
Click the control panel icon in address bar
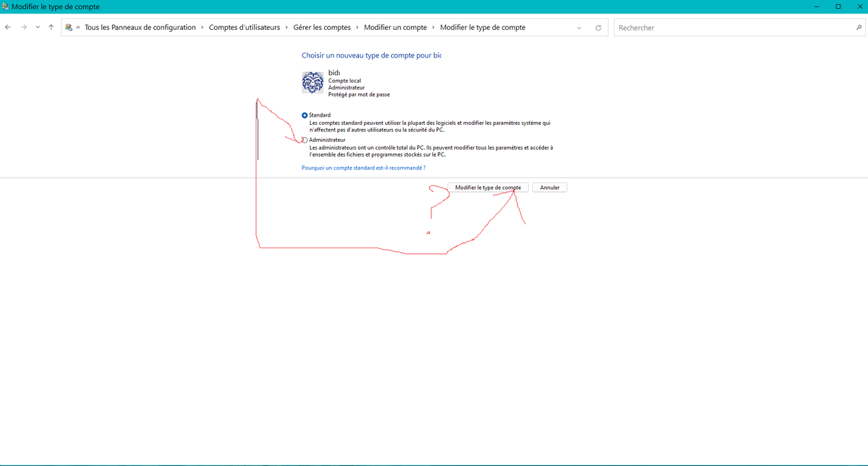point(69,28)
